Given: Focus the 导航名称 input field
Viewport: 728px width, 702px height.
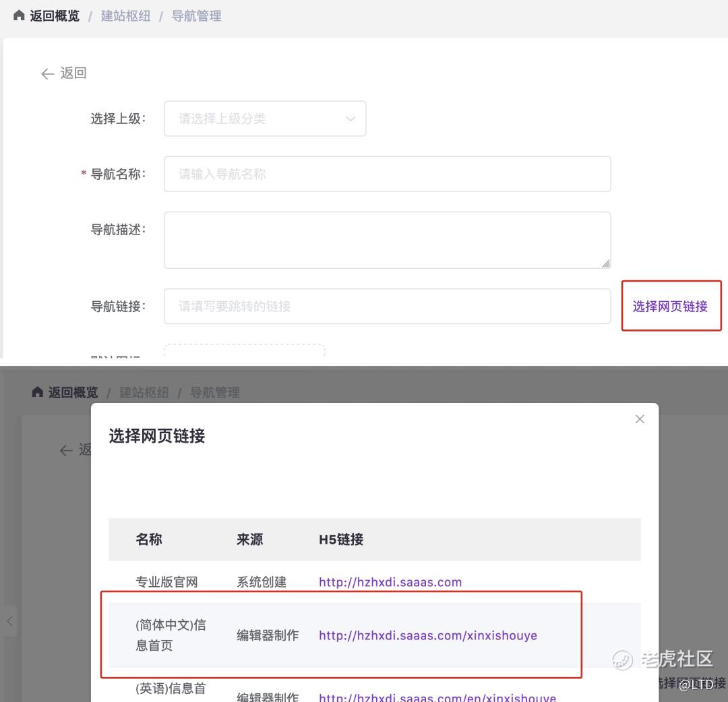Looking at the screenshot, I should pyautogui.click(x=387, y=174).
